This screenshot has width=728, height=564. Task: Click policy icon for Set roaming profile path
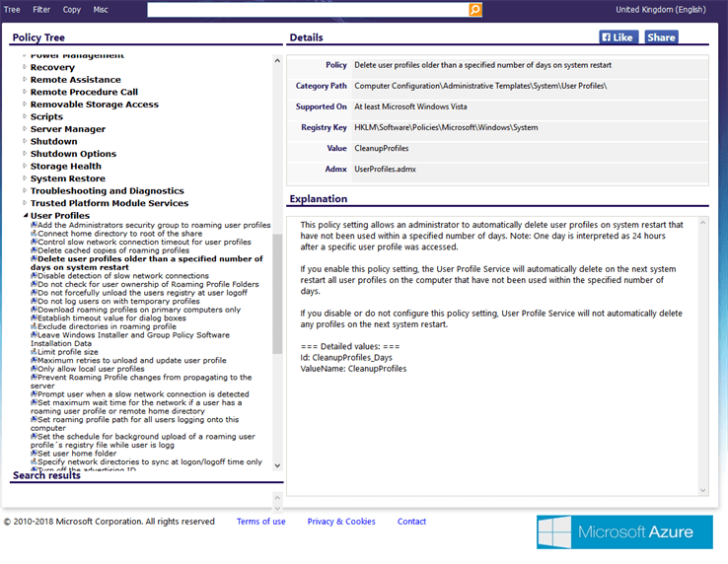point(34,419)
